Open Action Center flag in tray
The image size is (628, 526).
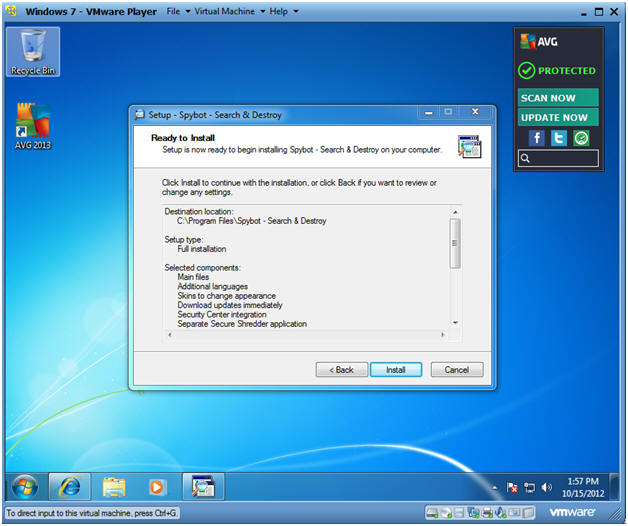pos(511,488)
